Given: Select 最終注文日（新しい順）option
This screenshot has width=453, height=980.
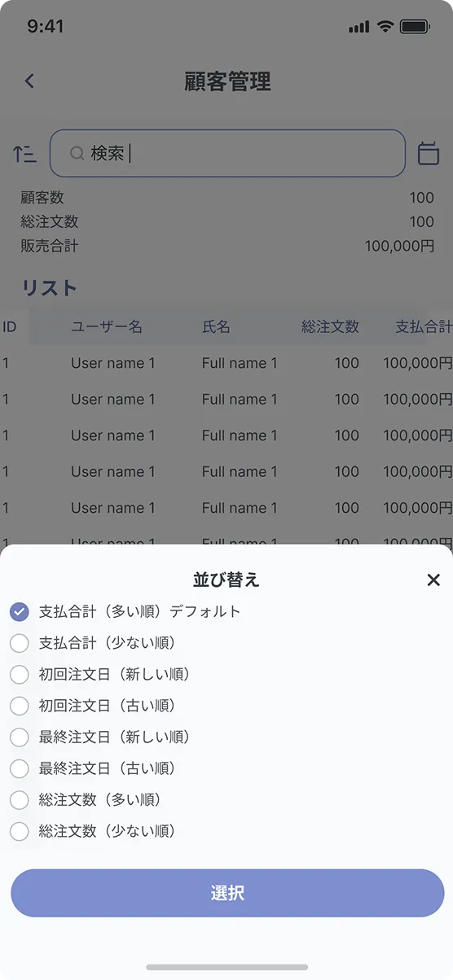Looking at the screenshot, I should [100, 737].
